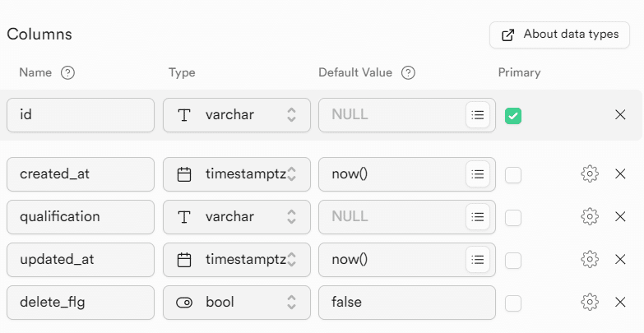The height and width of the screenshot is (333, 644).
Task: Open settings gear for delete_flg column
Action: point(589,303)
